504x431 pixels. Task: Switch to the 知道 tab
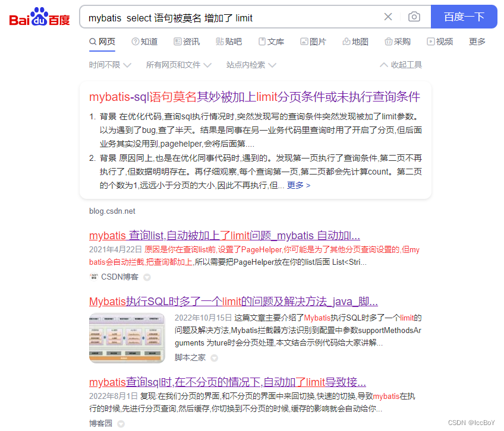click(x=144, y=42)
